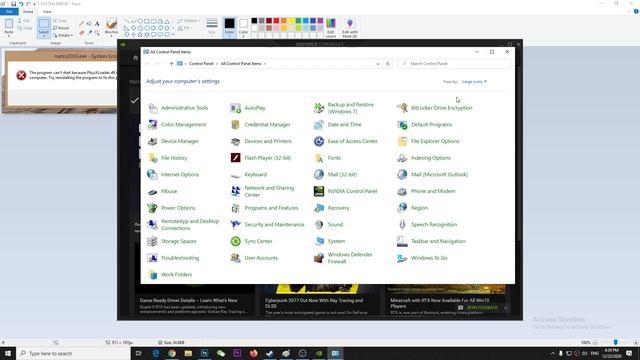Switch to Paint View tab

point(47,12)
